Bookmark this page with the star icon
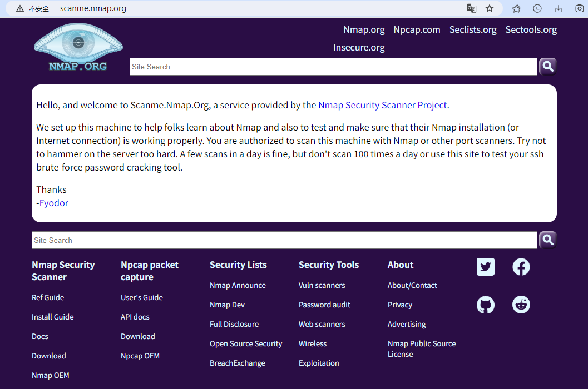This screenshot has width=588, height=389. [490, 8]
